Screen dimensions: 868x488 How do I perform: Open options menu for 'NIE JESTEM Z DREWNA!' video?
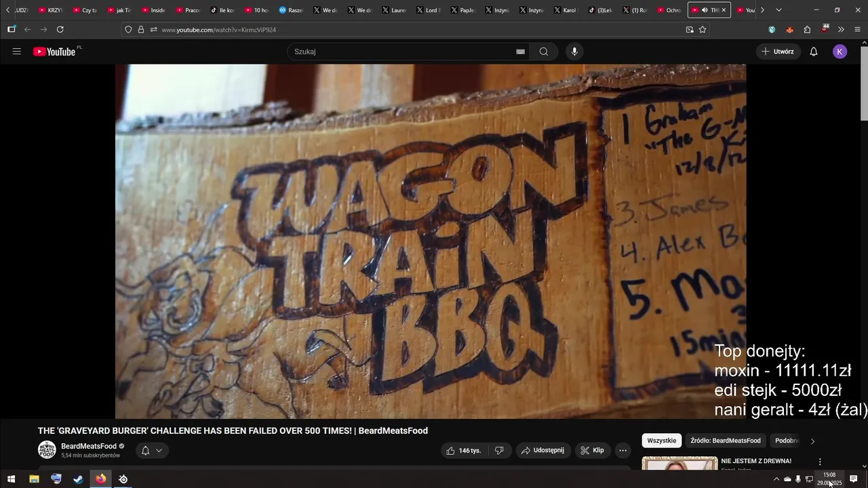[x=819, y=462]
